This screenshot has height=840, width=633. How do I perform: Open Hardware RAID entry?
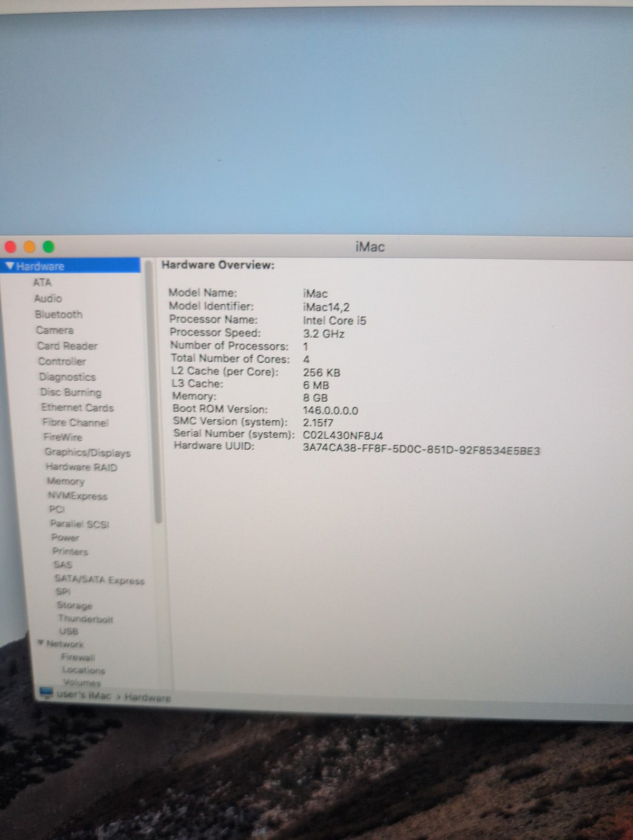pyautogui.click(x=81, y=467)
